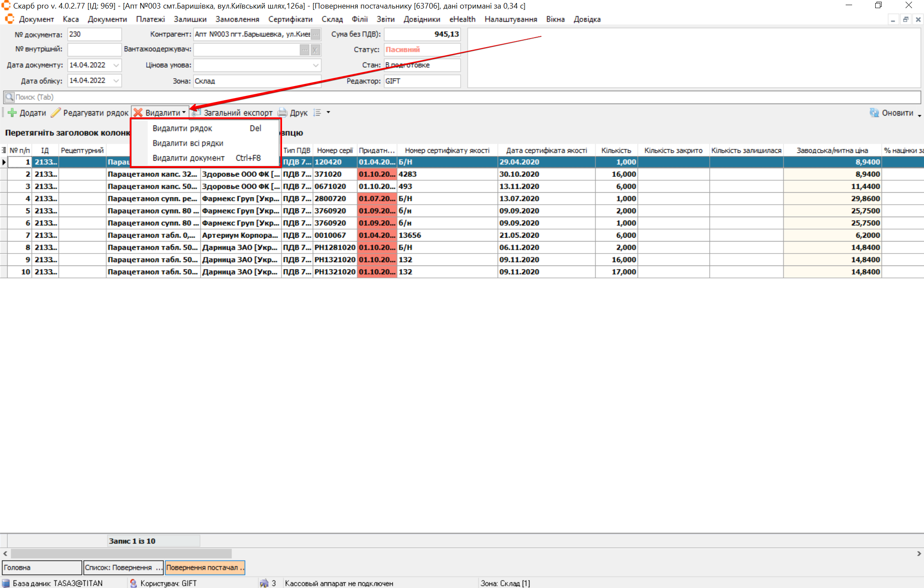Click the grid column chooser icon

click(x=4, y=150)
